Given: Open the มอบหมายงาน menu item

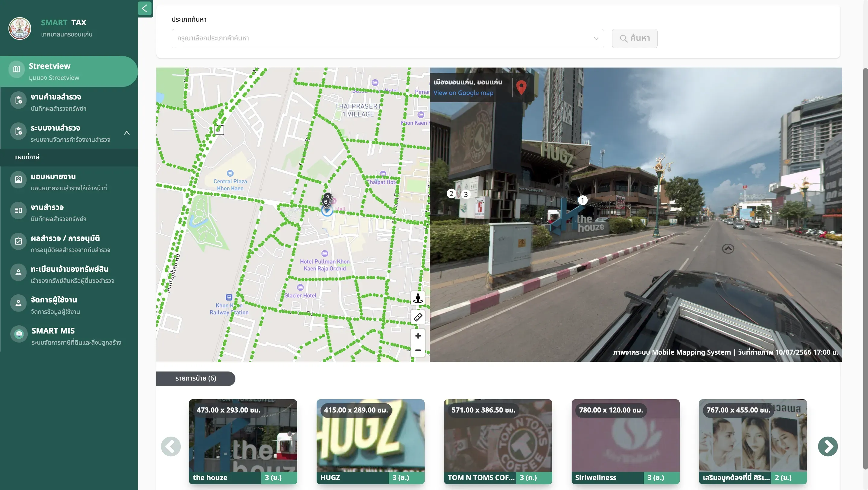Looking at the screenshot, I should [x=69, y=182].
